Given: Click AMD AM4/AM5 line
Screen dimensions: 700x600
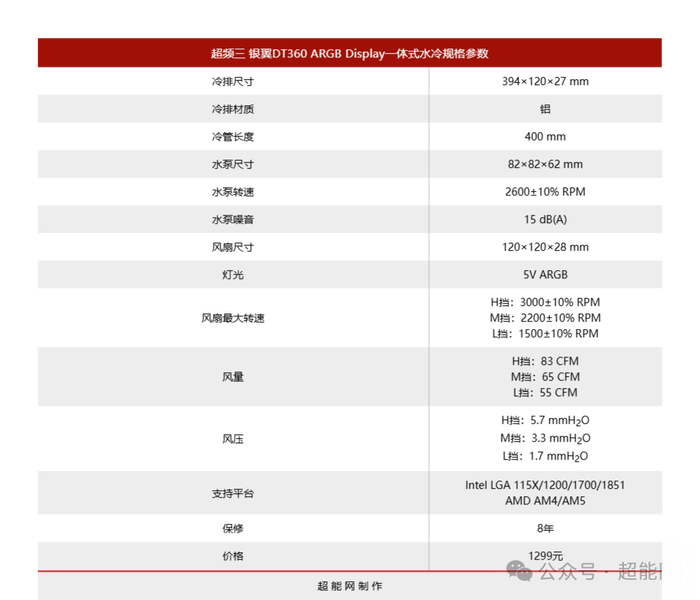Looking at the screenshot, I should click(x=545, y=501).
